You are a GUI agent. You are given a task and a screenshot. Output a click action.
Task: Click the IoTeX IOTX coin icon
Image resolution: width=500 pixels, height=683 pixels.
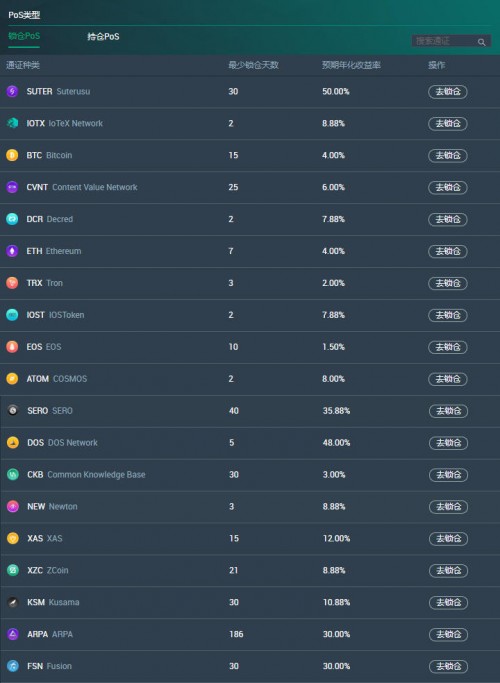[12, 123]
